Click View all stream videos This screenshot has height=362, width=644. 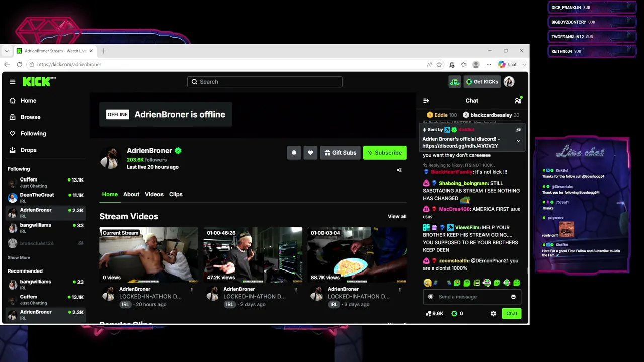coord(397,217)
